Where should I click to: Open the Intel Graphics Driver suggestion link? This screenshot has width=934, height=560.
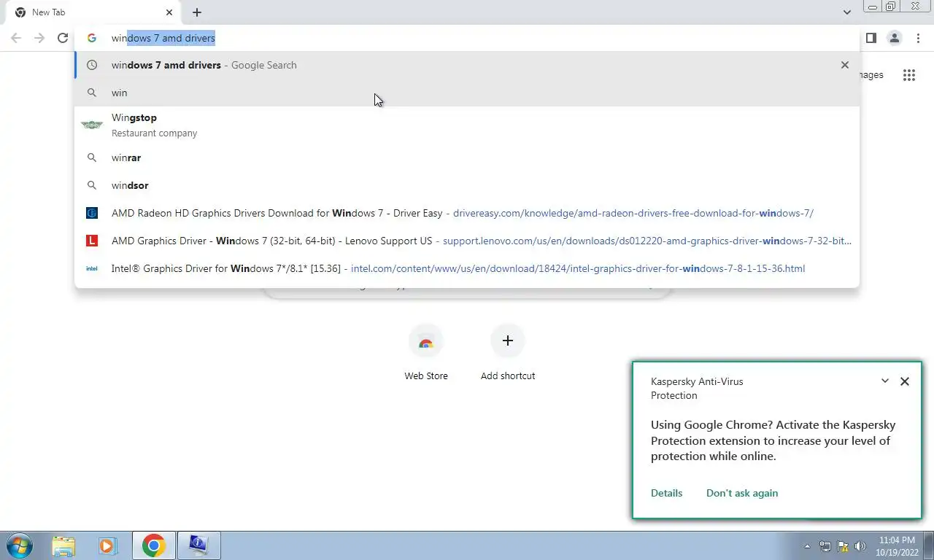pyautogui.click(x=467, y=268)
